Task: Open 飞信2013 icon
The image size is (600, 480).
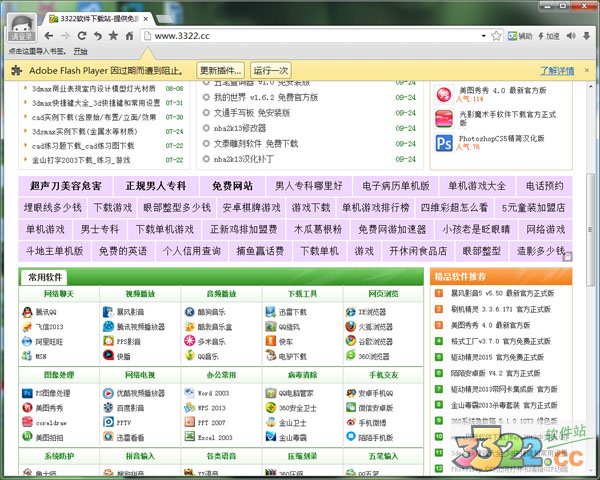Action: 27,327
